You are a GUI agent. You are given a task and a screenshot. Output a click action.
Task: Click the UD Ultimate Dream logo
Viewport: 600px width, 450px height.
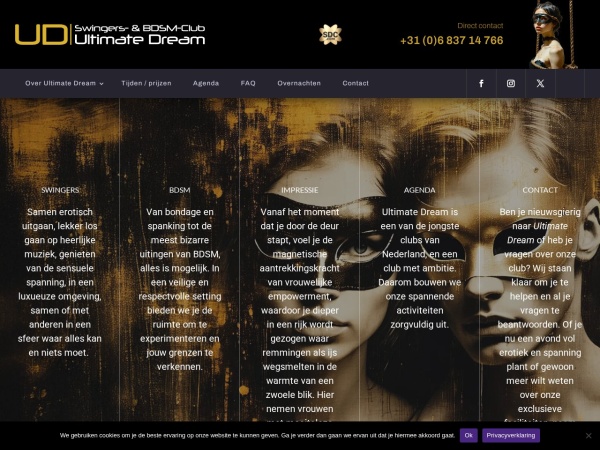pyautogui.click(x=110, y=34)
